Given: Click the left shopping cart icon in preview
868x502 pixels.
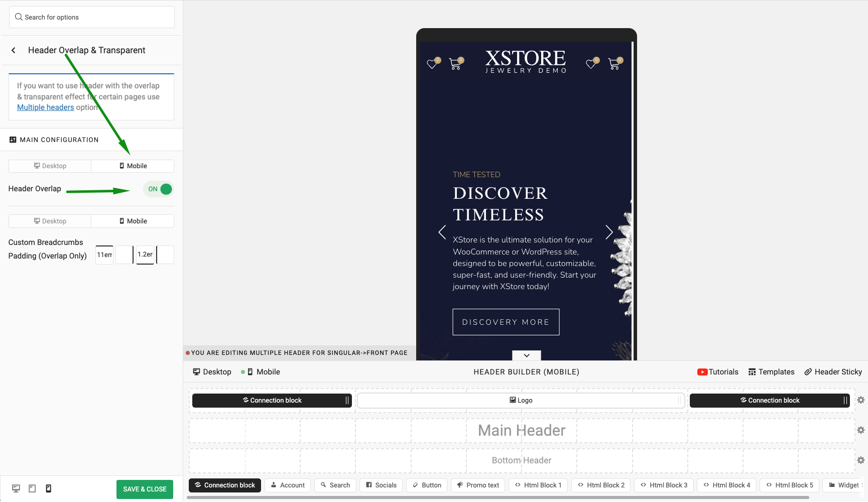Looking at the screenshot, I should [455, 64].
